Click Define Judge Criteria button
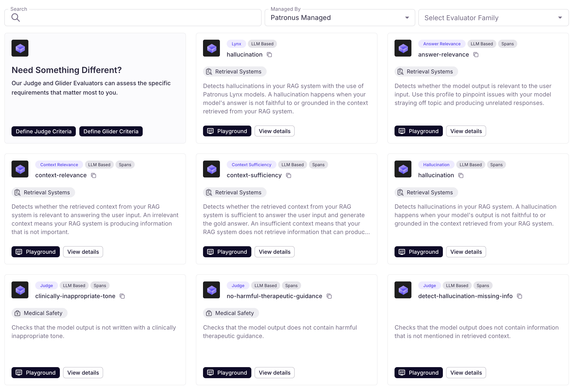 (x=44, y=131)
